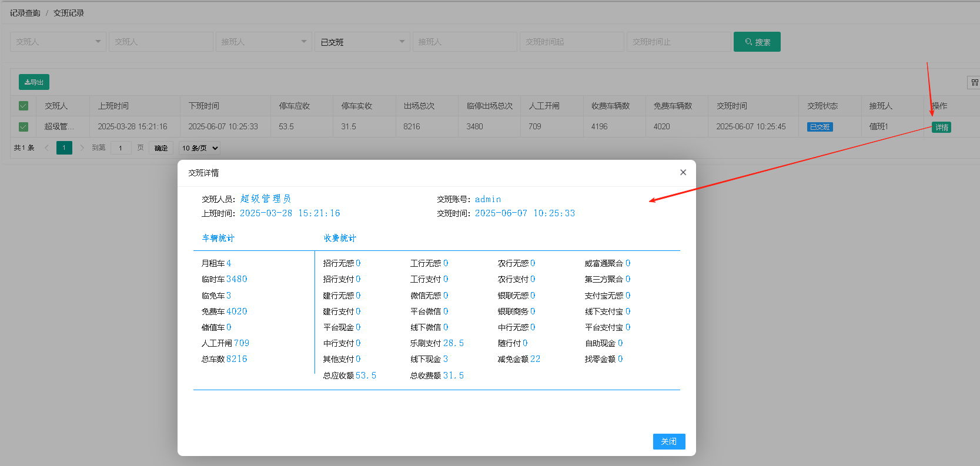Click the 停车实收 column header
This screenshot has height=466, width=980.
pyautogui.click(x=357, y=106)
